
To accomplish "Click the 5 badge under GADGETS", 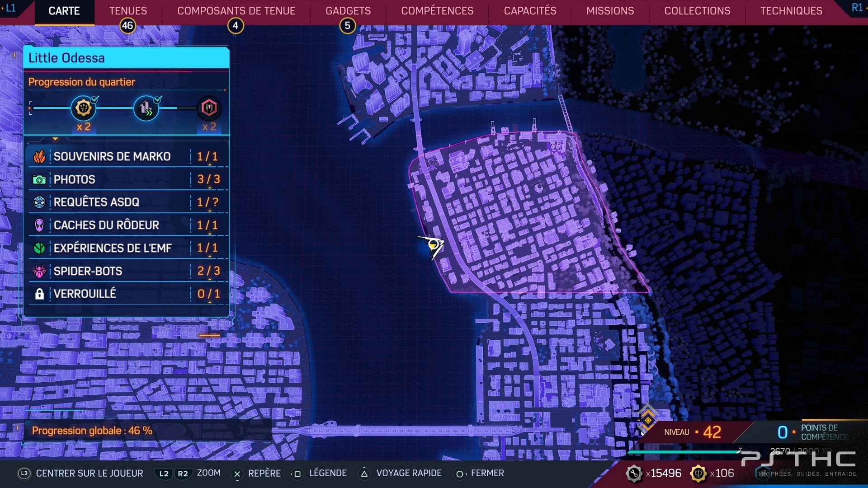I will [347, 26].
